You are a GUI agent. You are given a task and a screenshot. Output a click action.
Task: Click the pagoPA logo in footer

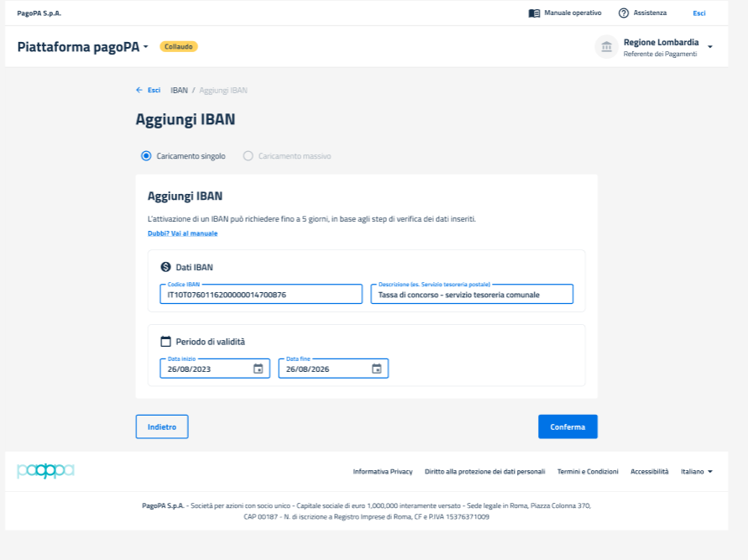click(x=45, y=471)
